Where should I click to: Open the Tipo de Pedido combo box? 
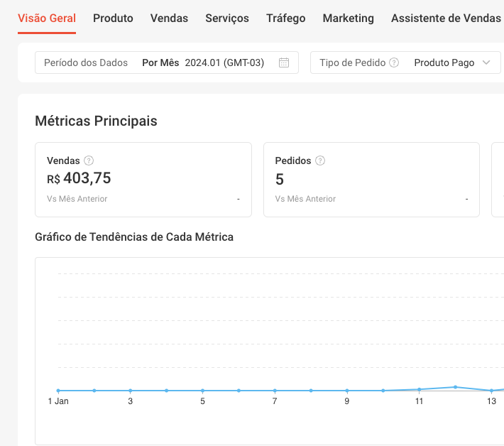click(x=405, y=62)
